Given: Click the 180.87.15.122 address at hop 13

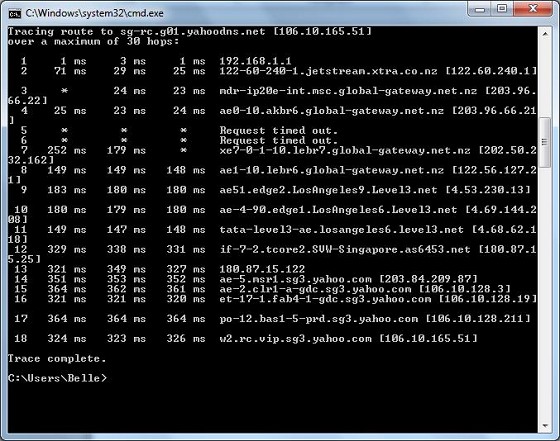Looking at the screenshot, I should tap(262, 269).
